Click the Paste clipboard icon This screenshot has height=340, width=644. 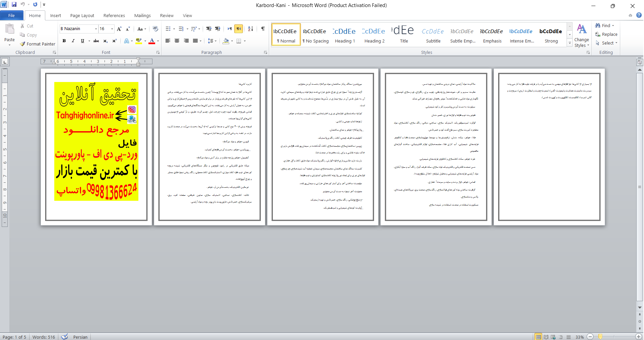9,29
